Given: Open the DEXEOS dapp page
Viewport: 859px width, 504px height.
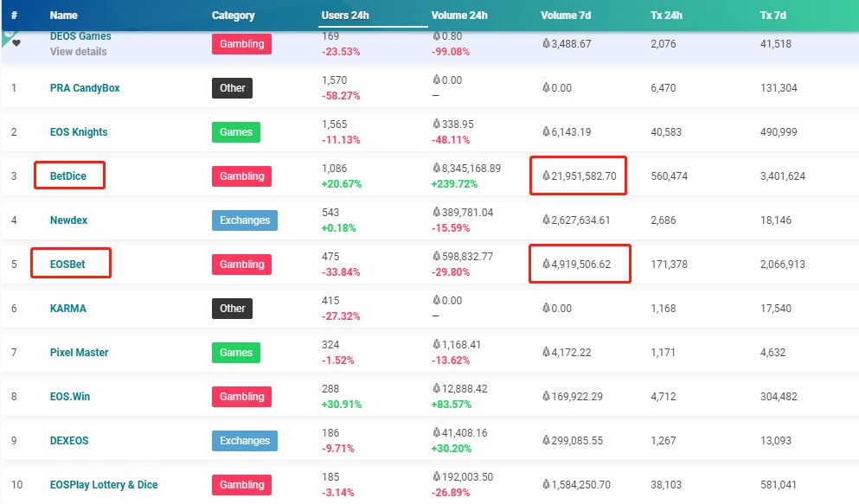Looking at the screenshot, I should coord(69,441).
